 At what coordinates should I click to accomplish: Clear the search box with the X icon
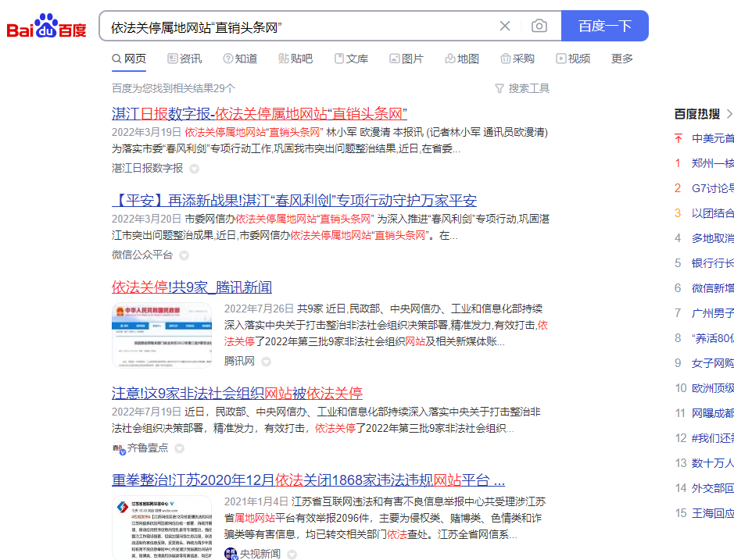[505, 27]
